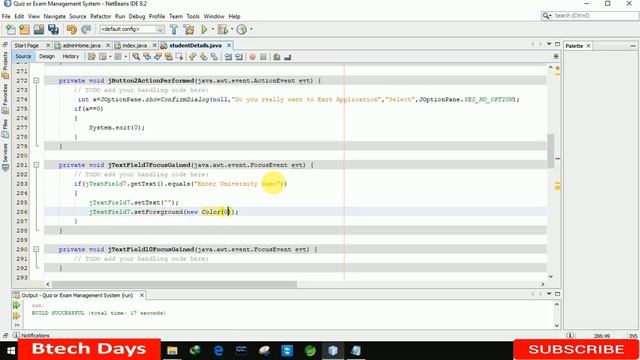Click the New Project toolbar icon
The width and height of the screenshot is (640, 360).
pyautogui.click(x=24, y=29)
